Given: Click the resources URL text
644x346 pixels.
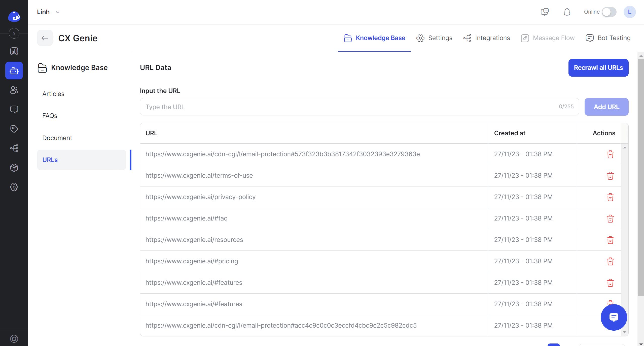Looking at the screenshot, I should [x=194, y=240].
